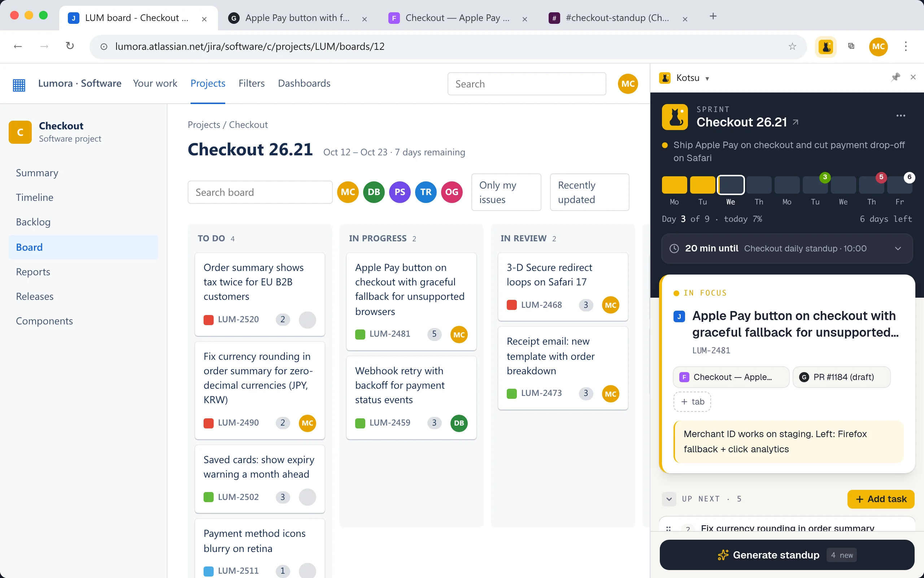Switch to #checkout-standup Slack tab
Screen dimensions: 924x578
click(618, 18)
